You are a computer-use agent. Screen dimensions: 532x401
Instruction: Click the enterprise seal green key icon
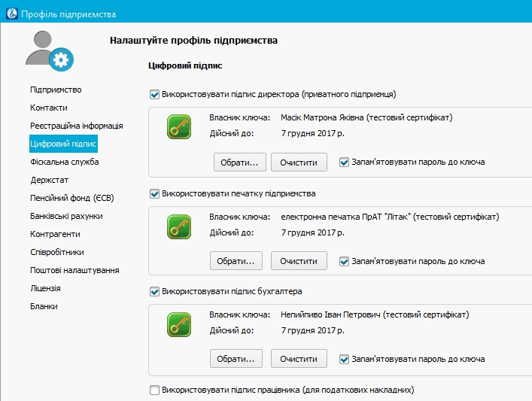[178, 226]
